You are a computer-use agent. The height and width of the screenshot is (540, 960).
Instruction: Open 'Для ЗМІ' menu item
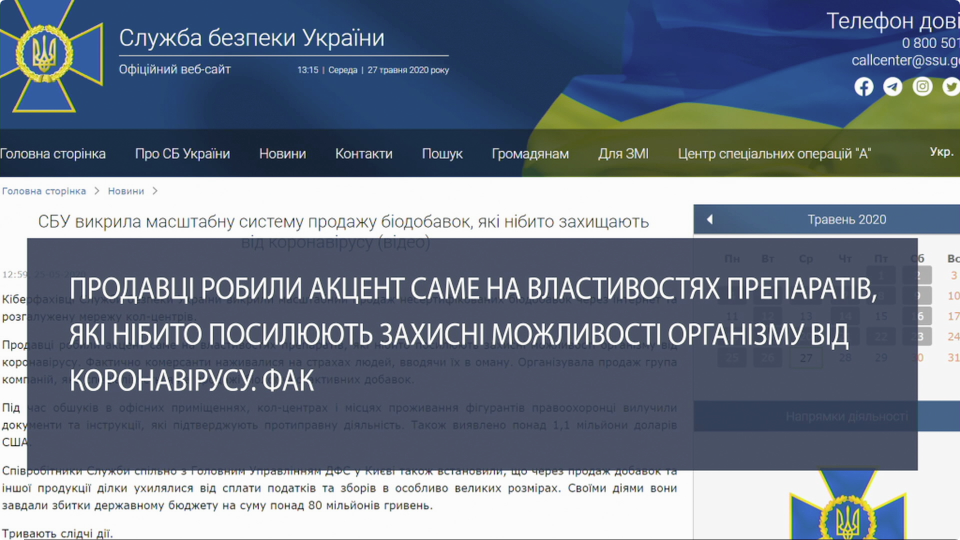pyautogui.click(x=623, y=154)
